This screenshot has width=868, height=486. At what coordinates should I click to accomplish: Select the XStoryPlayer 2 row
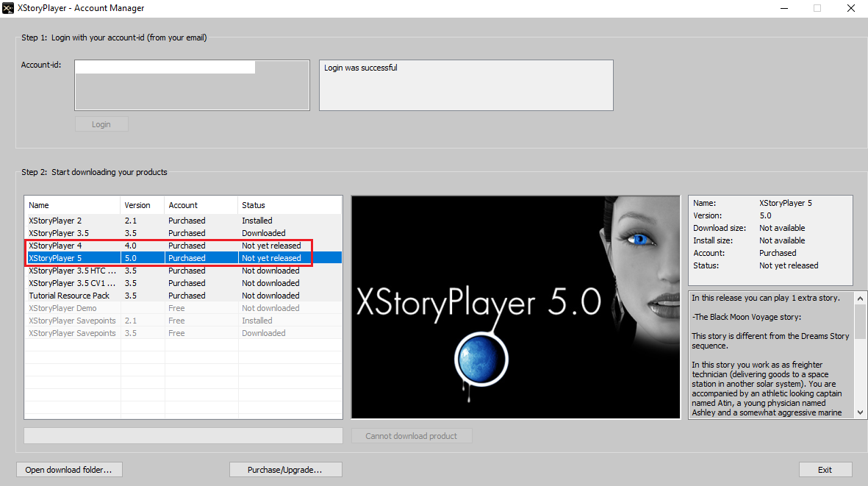[183, 221]
